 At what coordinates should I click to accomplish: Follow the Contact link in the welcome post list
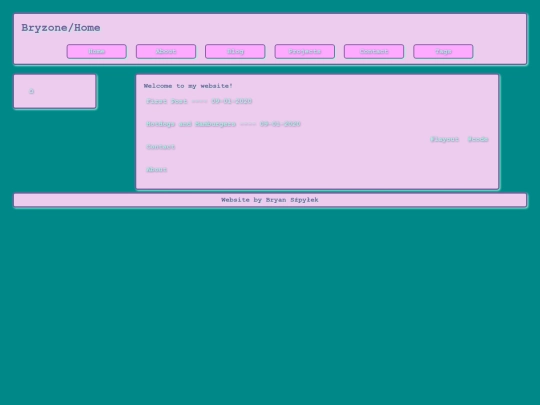160,147
